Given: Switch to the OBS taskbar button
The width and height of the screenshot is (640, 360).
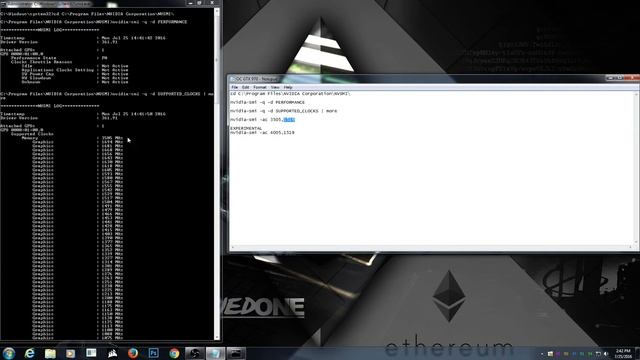Looking at the screenshot, I should 195,353.
